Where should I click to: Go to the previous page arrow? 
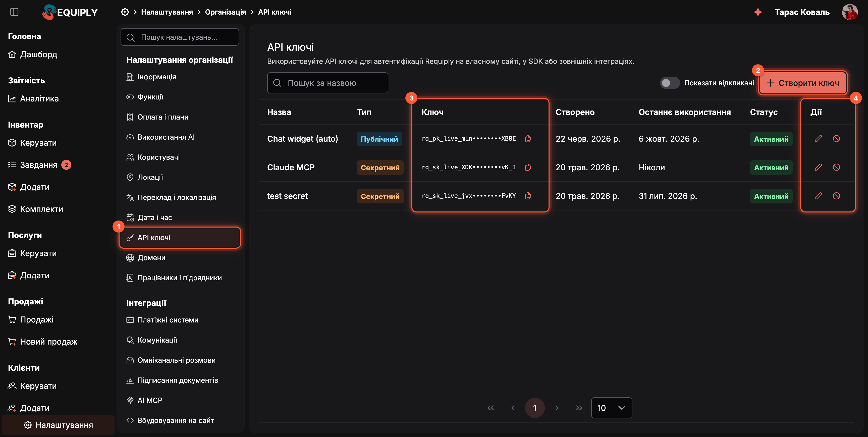[513, 408]
